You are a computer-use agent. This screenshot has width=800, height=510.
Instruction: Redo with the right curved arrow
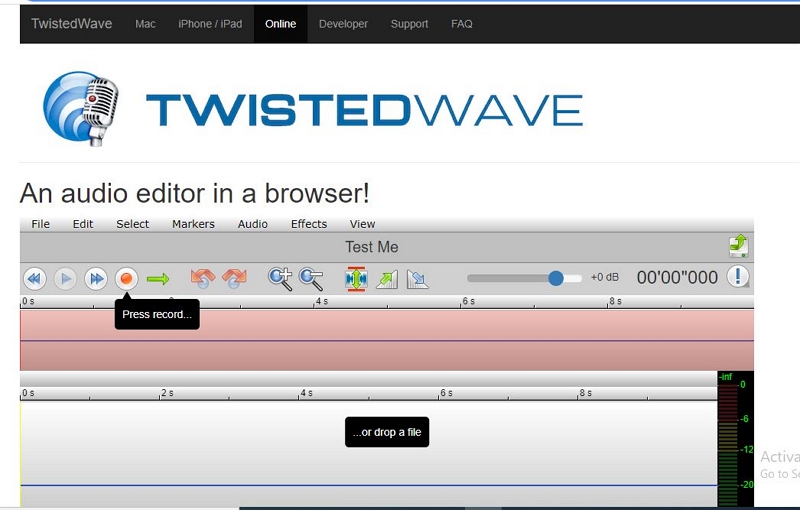[x=234, y=278]
